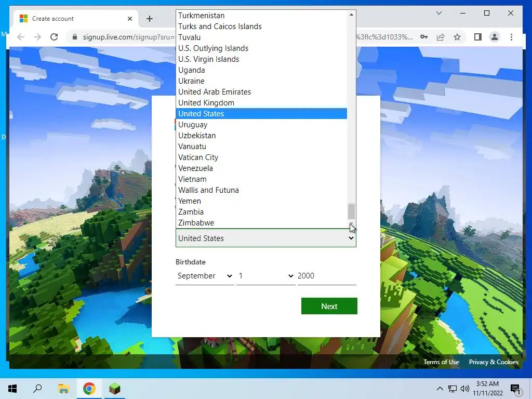Open birth month dropdown showing September
This screenshot has height=399, width=532.
(205, 276)
